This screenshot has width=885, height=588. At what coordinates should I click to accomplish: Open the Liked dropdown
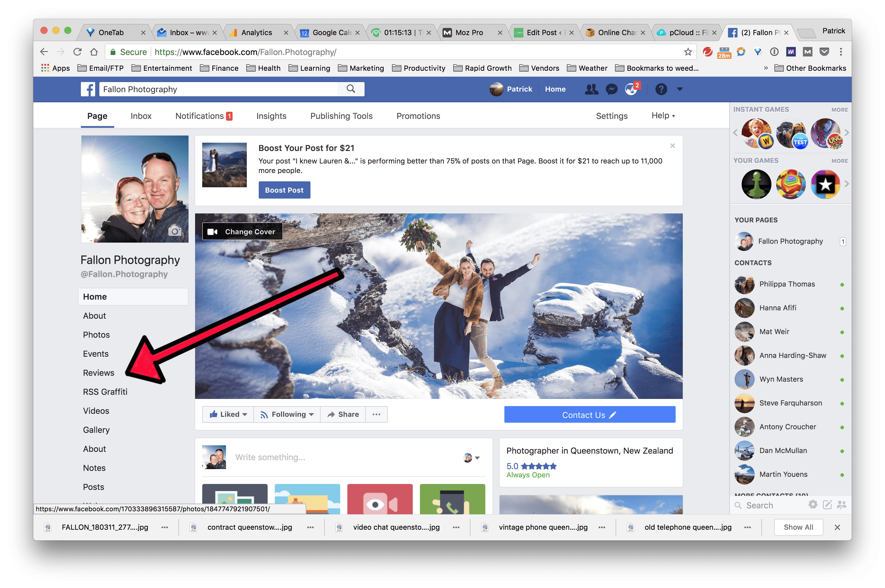(228, 414)
